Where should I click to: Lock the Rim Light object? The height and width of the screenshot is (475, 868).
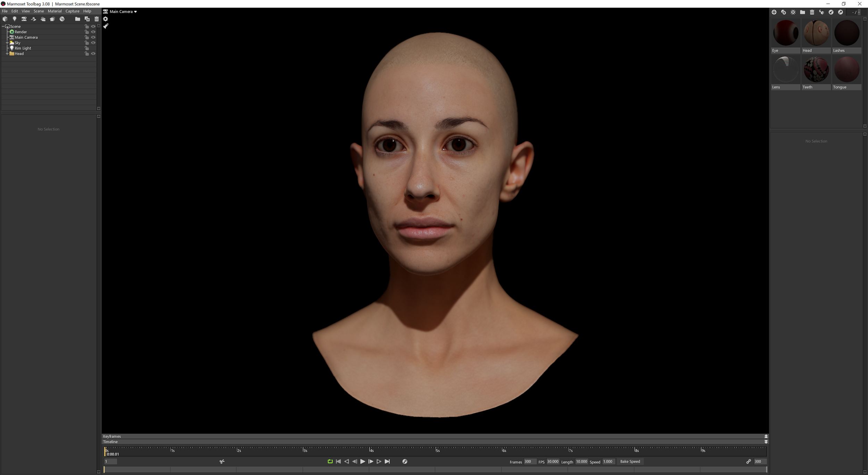[87, 48]
